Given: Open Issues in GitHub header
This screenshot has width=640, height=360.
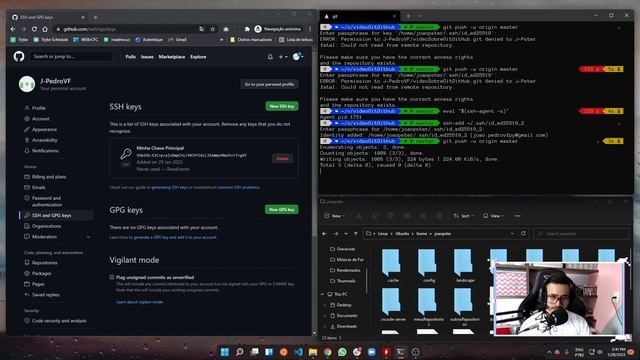Looking at the screenshot, I should (x=147, y=57).
